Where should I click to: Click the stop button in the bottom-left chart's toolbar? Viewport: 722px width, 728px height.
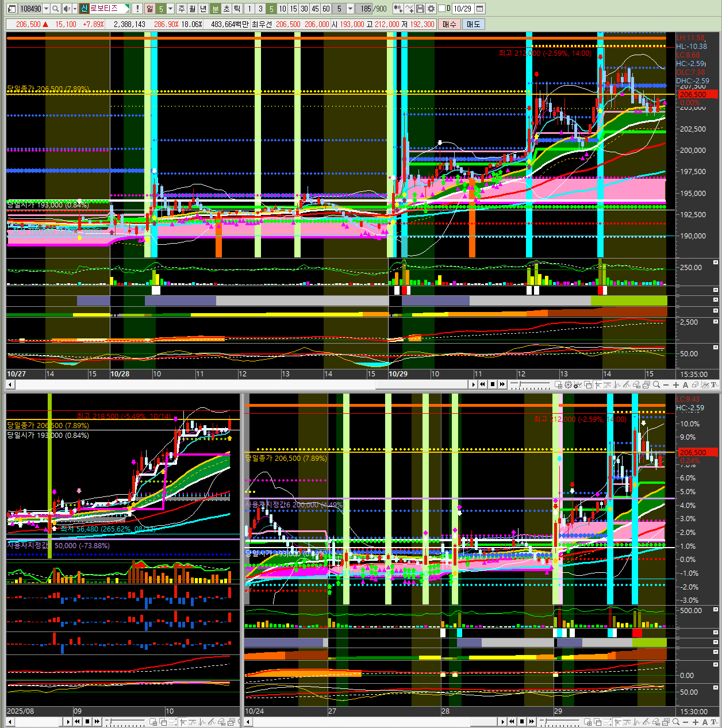pos(87,722)
